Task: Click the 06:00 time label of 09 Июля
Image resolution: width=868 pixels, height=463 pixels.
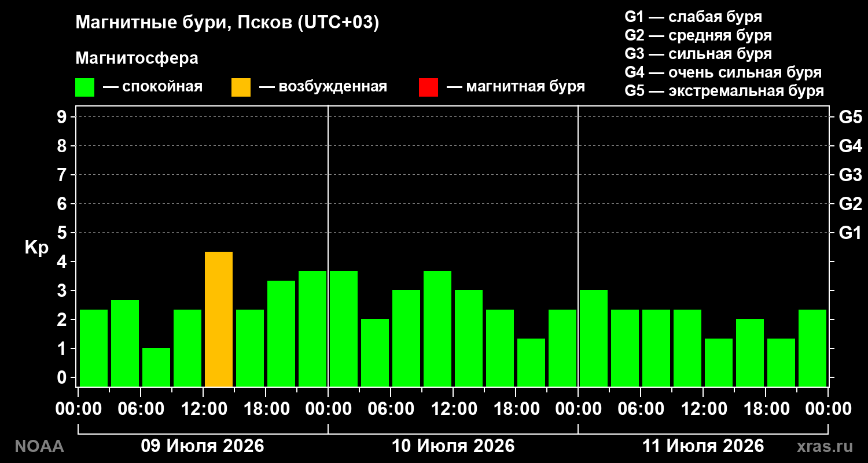Action: 141,409
